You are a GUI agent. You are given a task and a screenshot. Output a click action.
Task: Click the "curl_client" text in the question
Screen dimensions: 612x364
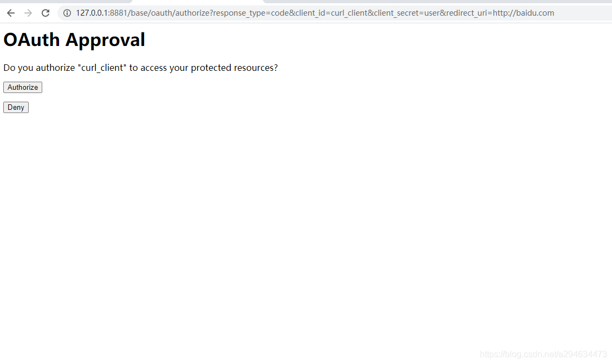tap(102, 68)
